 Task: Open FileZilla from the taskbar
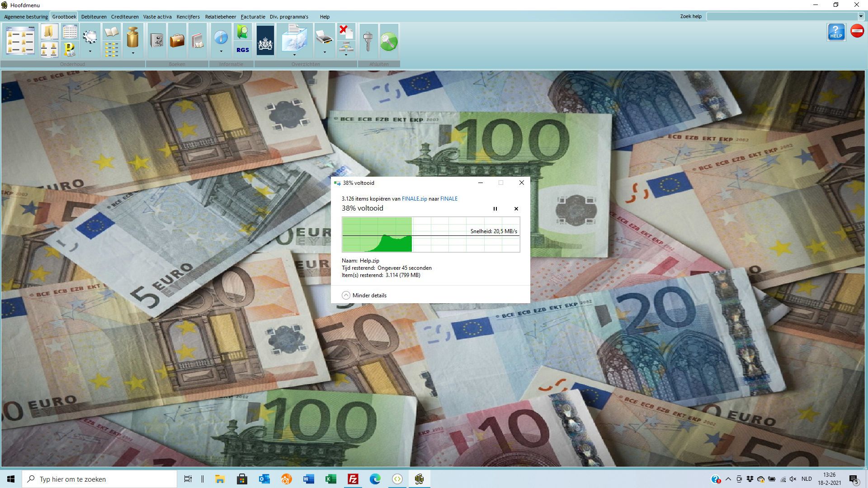pyautogui.click(x=353, y=479)
